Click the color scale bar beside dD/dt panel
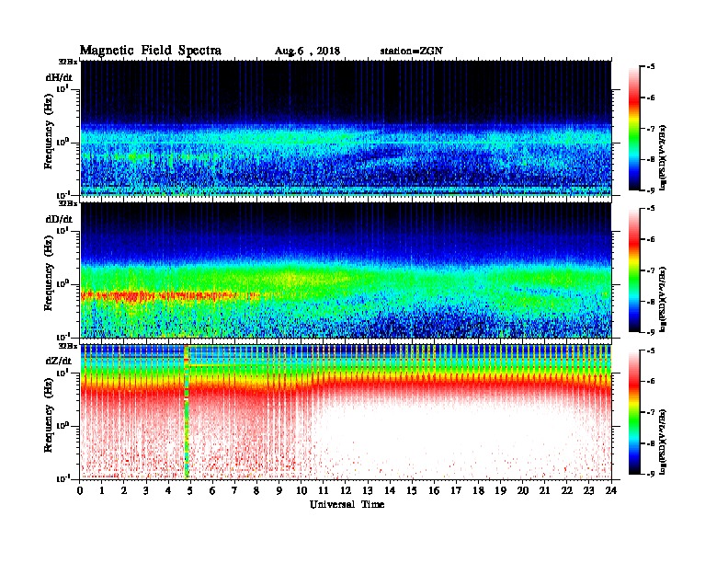 pyautogui.click(x=633, y=270)
